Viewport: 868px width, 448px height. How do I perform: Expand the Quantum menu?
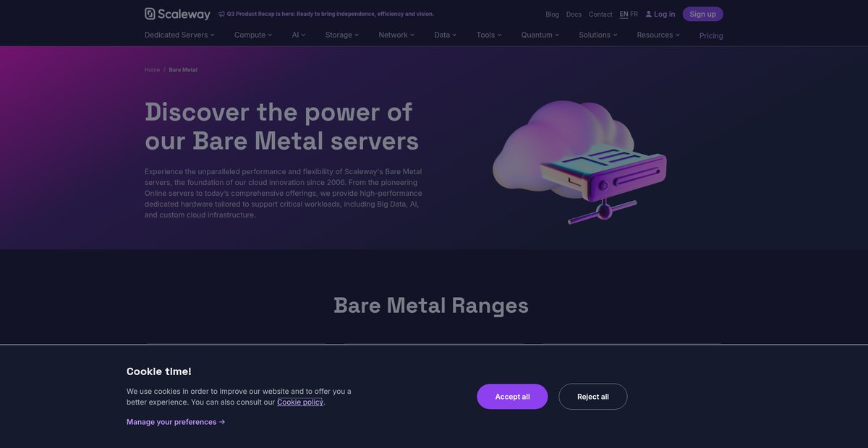[x=540, y=35]
